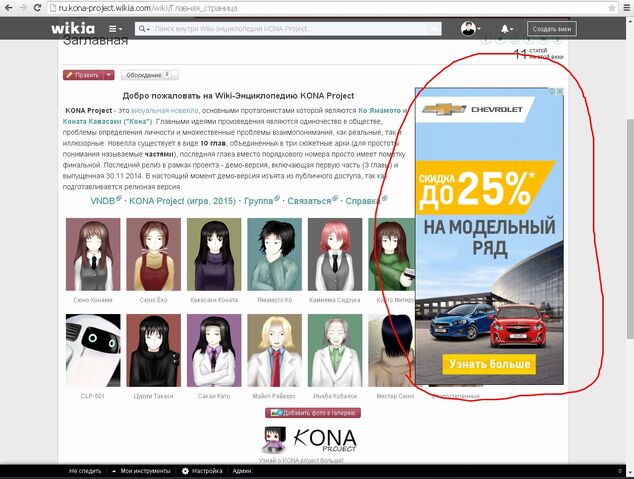Screen dimensions: 634x479
Task: Click the KONA chibi mascot icon
Action: point(275,439)
